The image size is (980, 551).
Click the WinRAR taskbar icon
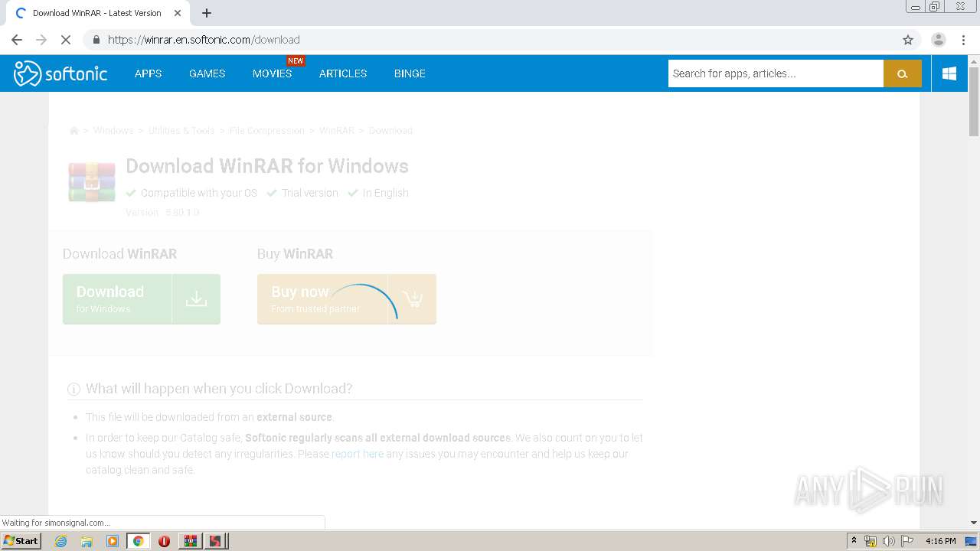point(190,541)
